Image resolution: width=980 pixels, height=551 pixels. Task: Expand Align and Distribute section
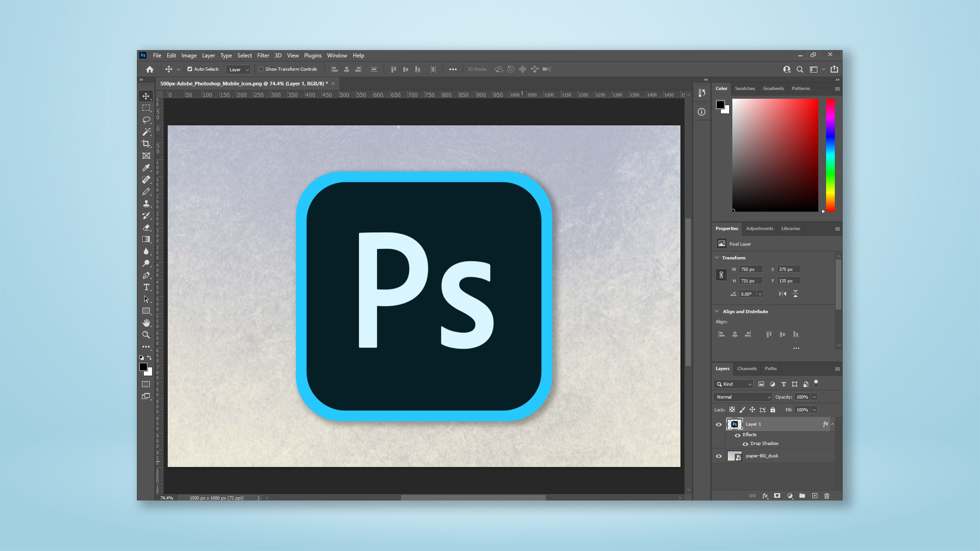(717, 311)
